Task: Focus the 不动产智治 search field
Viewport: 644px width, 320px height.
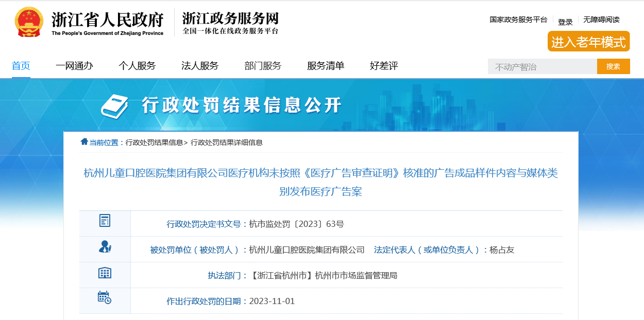Action: click(x=543, y=66)
